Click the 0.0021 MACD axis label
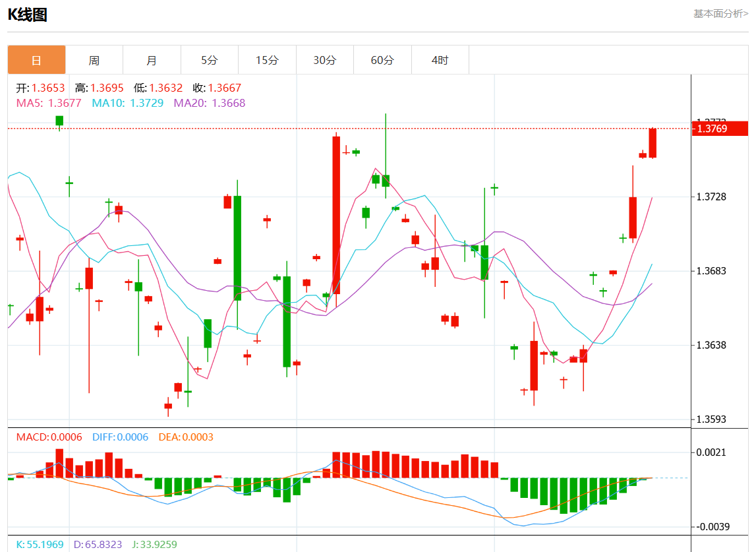Viewport: 756px width, 552px height. pyautogui.click(x=712, y=452)
